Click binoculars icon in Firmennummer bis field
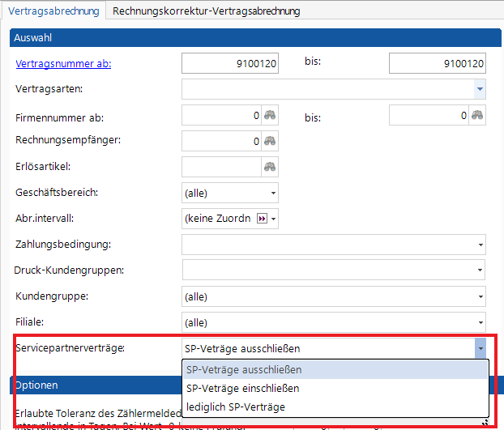This screenshot has height=430, width=504. coord(478,116)
